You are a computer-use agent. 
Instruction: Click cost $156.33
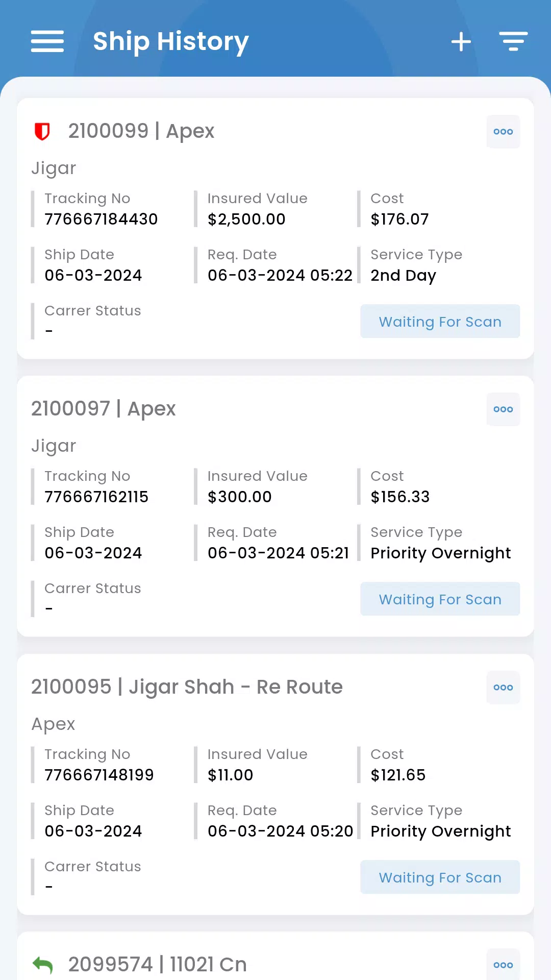click(400, 497)
